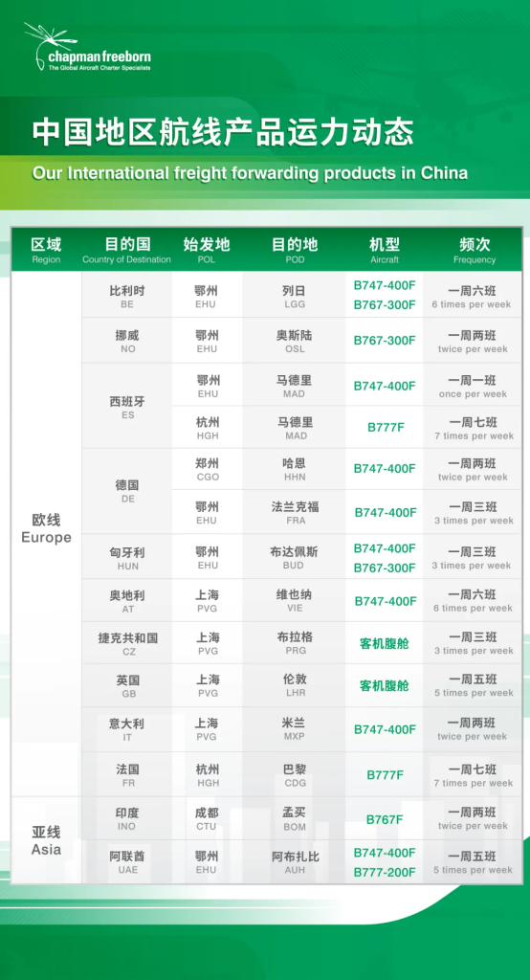Click B777F in the Hangzhou–Madrid row
This screenshot has width=530, height=980.
[385, 428]
